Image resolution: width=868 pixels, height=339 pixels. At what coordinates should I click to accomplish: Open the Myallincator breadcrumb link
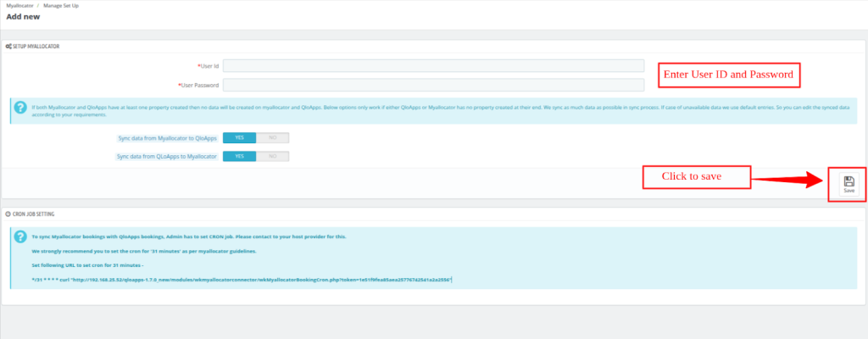tap(22, 6)
